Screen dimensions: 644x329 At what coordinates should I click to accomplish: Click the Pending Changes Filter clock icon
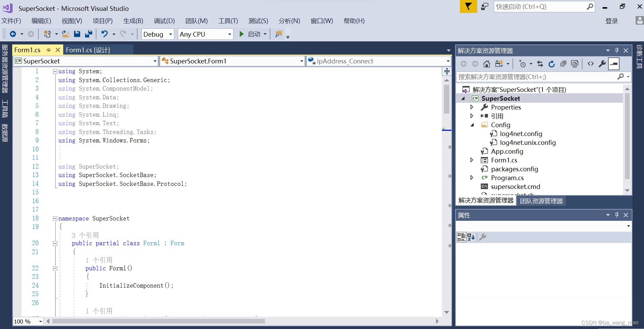[x=522, y=64]
